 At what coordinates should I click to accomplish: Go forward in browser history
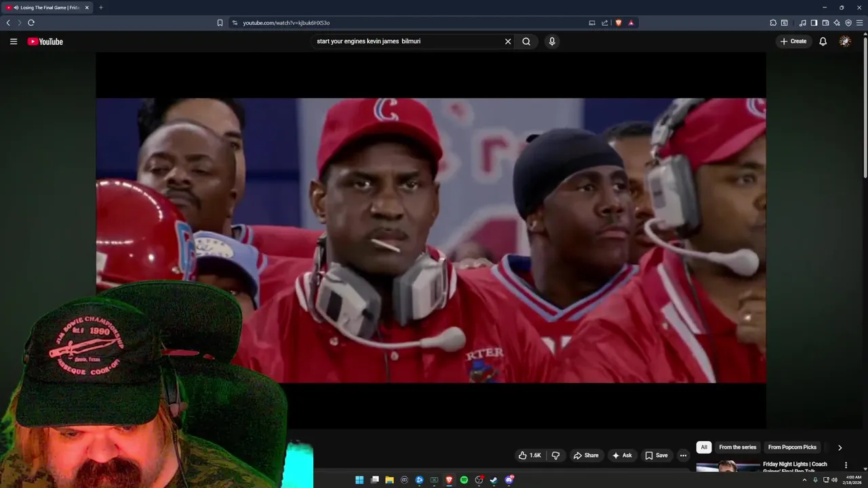tap(19, 22)
